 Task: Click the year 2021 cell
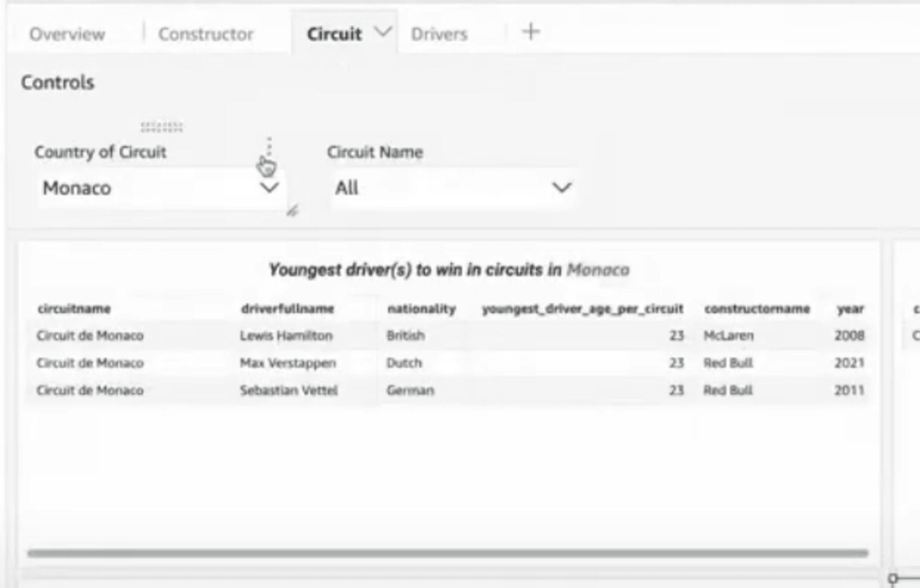point(850,363)
